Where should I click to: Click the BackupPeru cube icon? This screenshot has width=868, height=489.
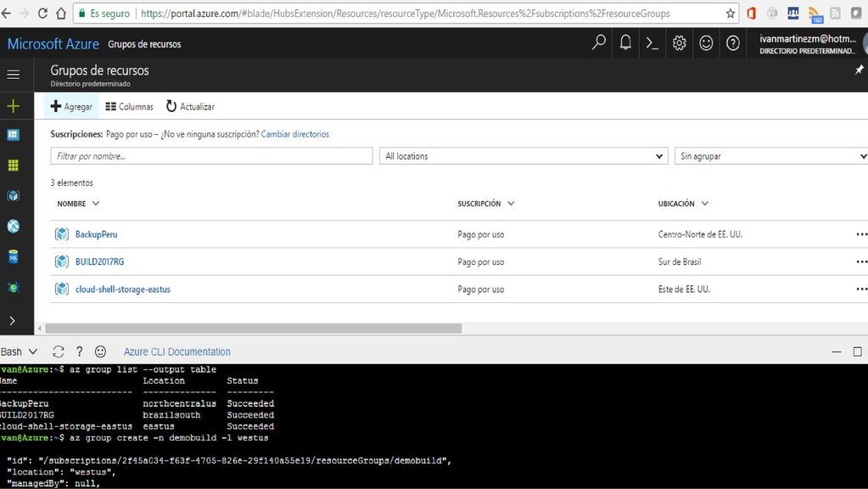pos(62,234)
